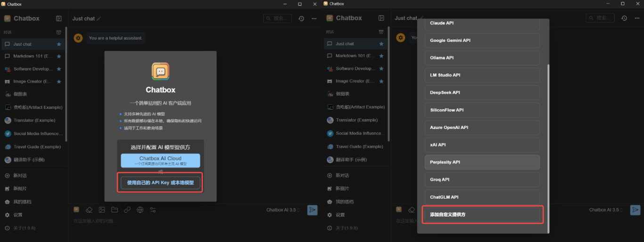Select SiliconFlow API provider
The width and height of the screenshot is (644, 242).
pyautogui.click(x=482, y=110)
